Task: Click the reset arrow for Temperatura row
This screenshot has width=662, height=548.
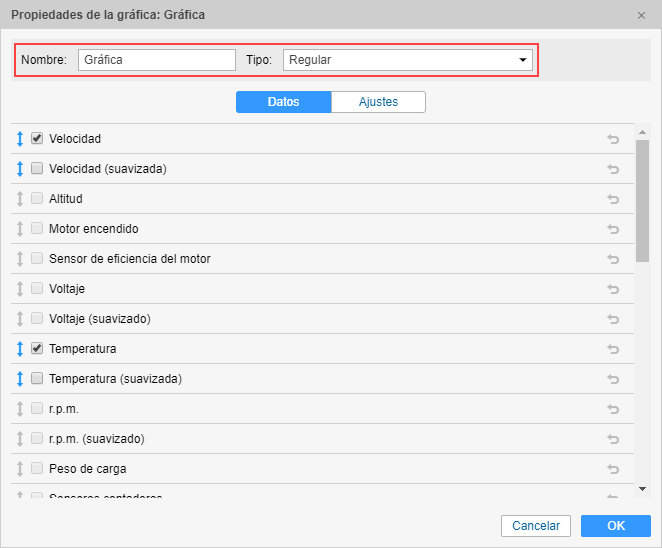Action: [x=613, y=349]
